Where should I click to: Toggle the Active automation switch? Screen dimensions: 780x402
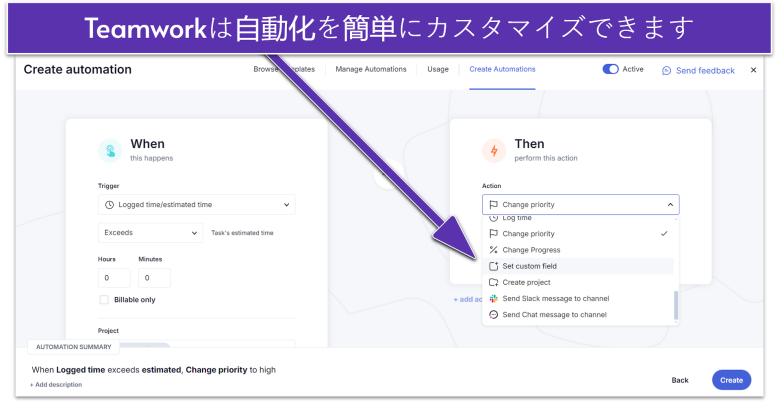tap(610, 69)
